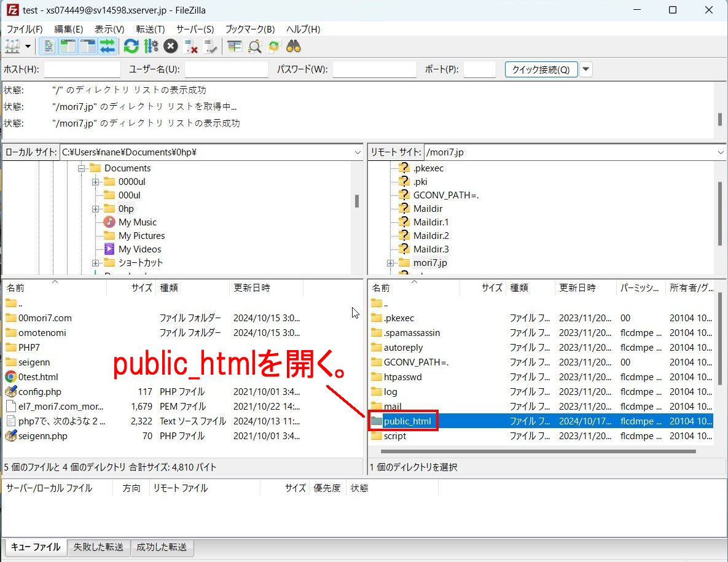Open the remote site path dropdown
Viewport: 728px width, 562px height.
pos(721,152)
